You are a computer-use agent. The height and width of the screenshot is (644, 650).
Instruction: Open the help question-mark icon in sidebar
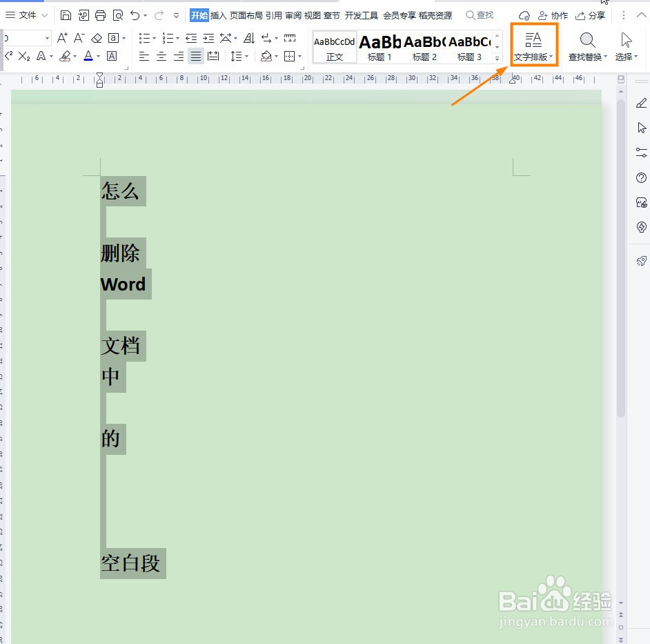[x=641, y=178]
